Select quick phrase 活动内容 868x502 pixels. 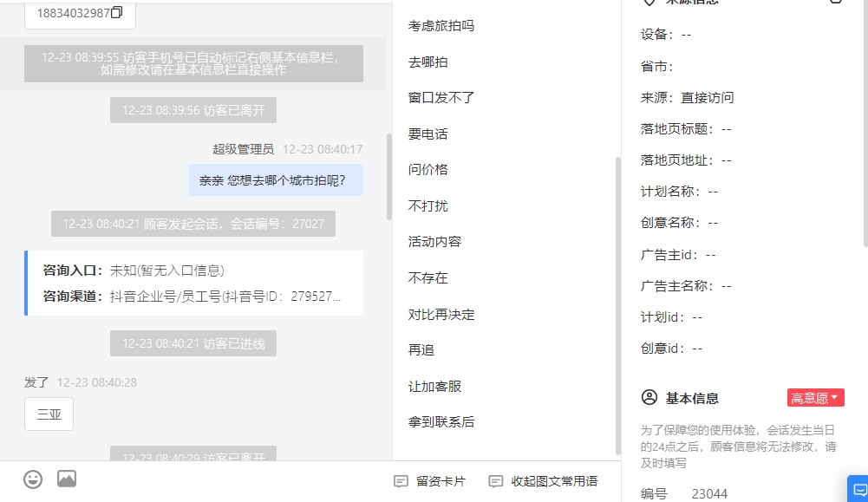click(434, 242)
